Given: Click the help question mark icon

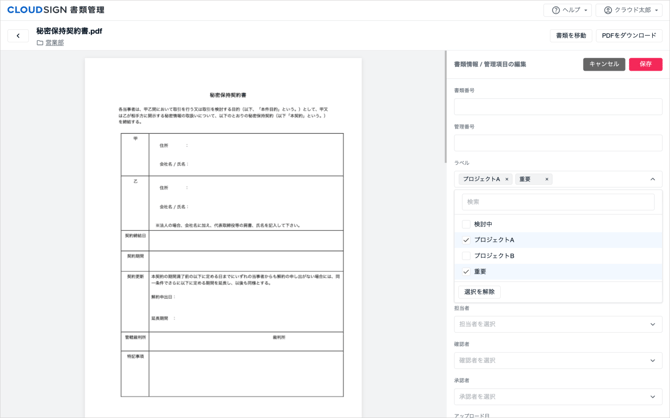Looking at the screenshot, I should (x=555, y=10).
